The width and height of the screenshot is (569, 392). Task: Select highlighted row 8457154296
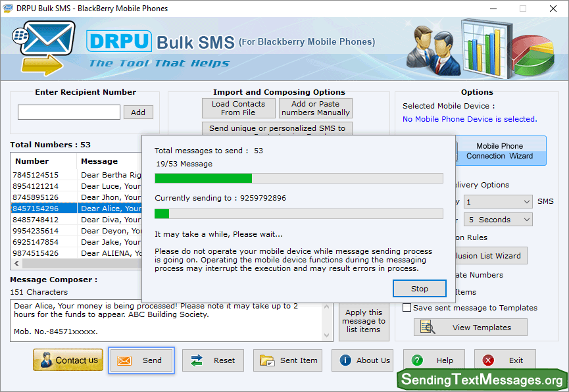click(76, 208)
